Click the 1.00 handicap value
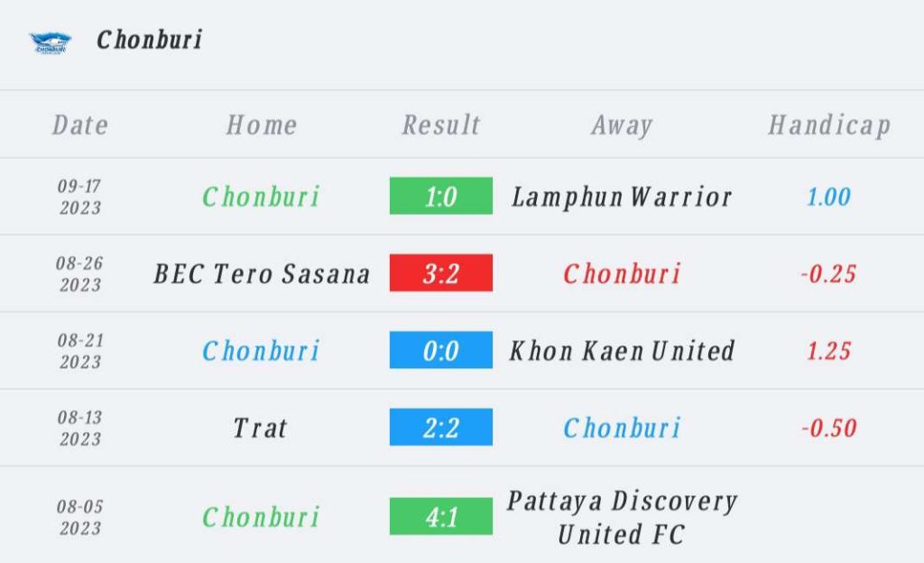Screen dimensions: 924x563 pyautogui.click(x=828, y=197)
